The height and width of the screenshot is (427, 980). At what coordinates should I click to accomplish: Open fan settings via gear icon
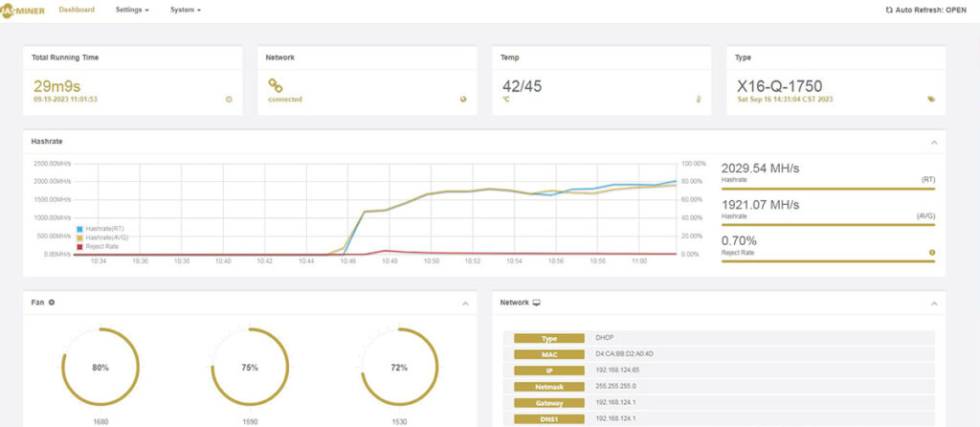52,303
